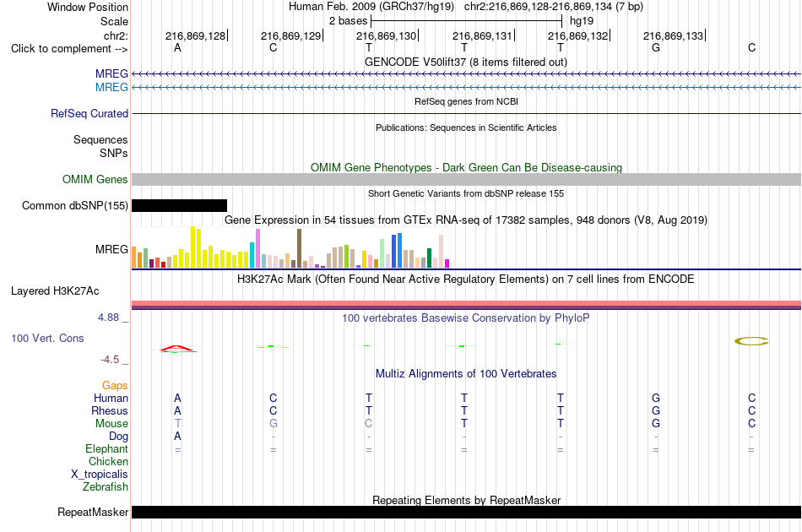Click the -4.5 PhyloP lower scale value
Screen dimensions: 802x532
110,360
